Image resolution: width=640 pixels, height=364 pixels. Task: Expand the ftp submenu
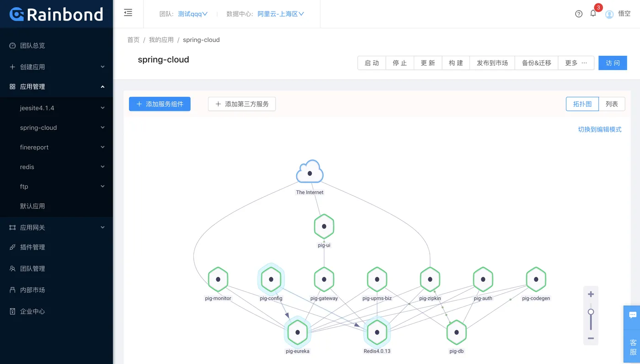tap(56, 186)
